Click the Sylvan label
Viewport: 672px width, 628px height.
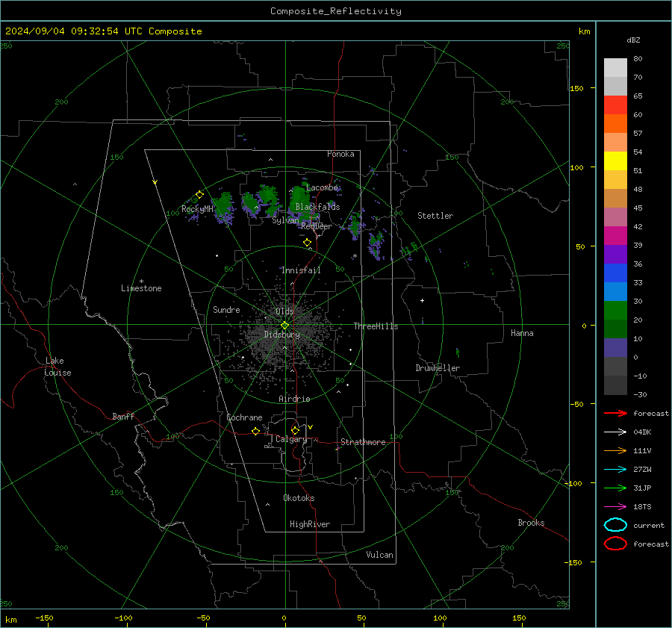pyautogui.click(x=285, y=220)
